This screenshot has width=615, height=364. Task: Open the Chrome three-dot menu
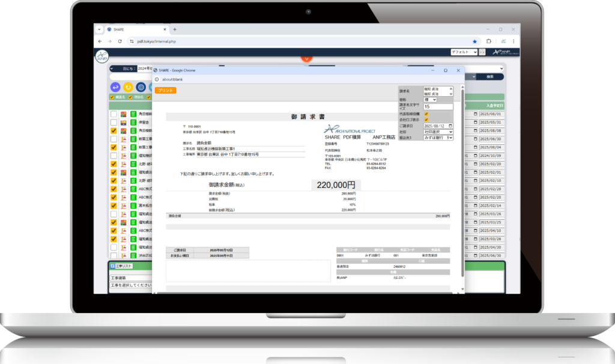point(514,41)
